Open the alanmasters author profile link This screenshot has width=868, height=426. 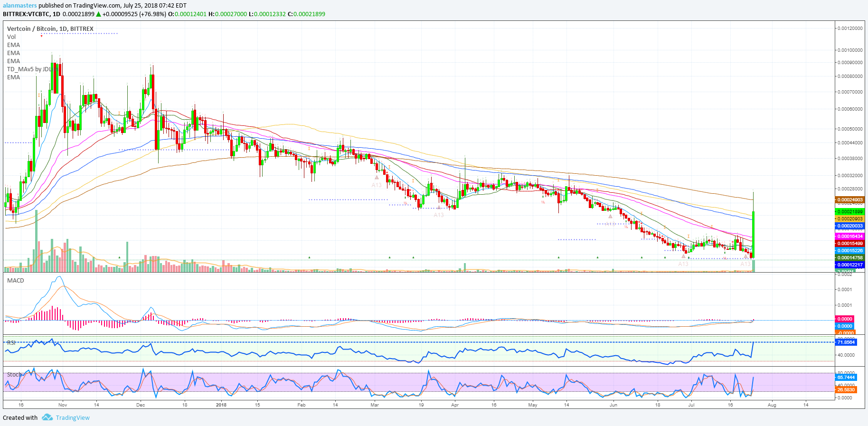click(x=20, y=6)
